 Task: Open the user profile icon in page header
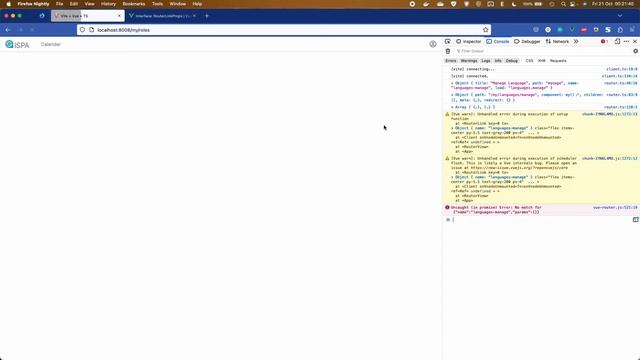[433, 44]
